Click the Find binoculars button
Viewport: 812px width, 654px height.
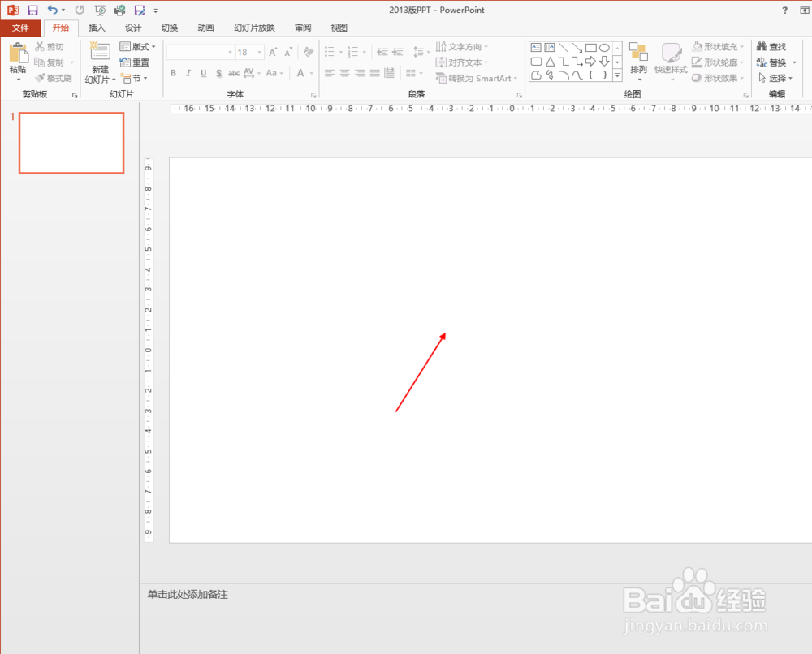point(771,46)
